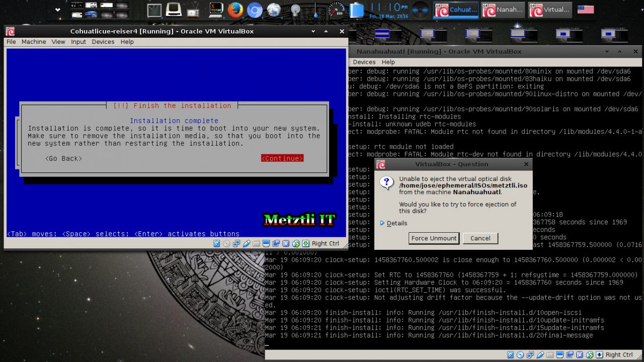Switch to the Virtual... taskbar button
Image resolution: width=644 pixels, height=362 pixels.
(x=550, y=10)
